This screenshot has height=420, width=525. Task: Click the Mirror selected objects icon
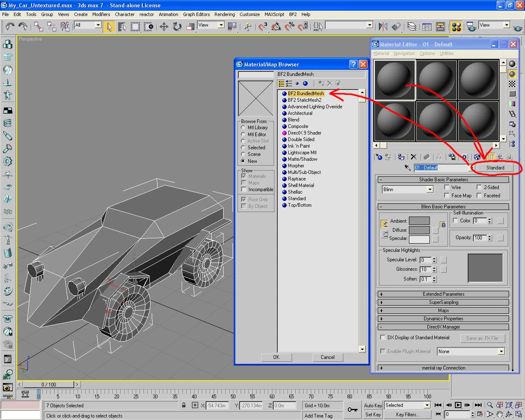click(383, 27)
